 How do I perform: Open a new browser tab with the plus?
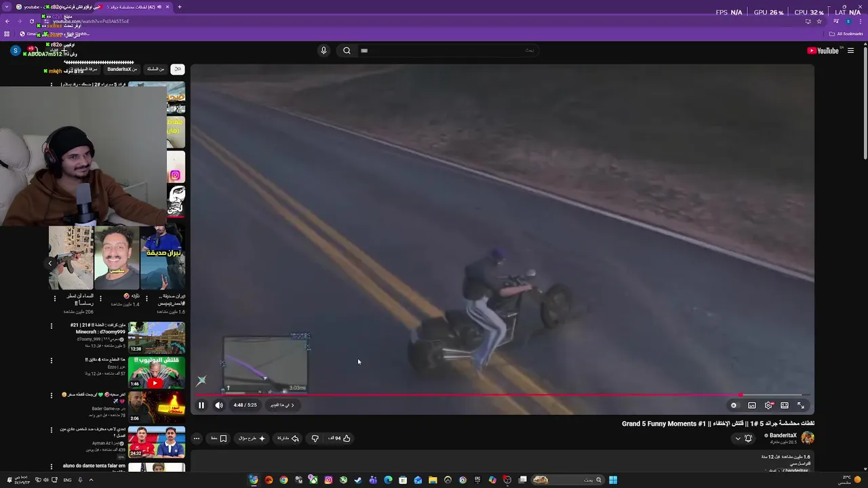(180, 7)
